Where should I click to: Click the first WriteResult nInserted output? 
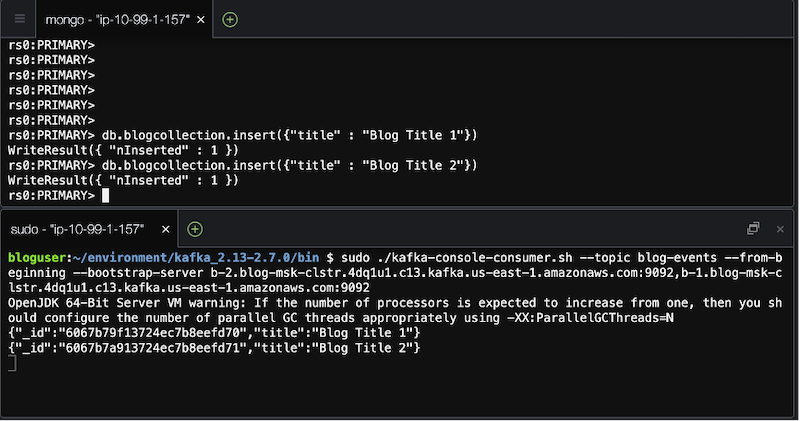(123, 150)
